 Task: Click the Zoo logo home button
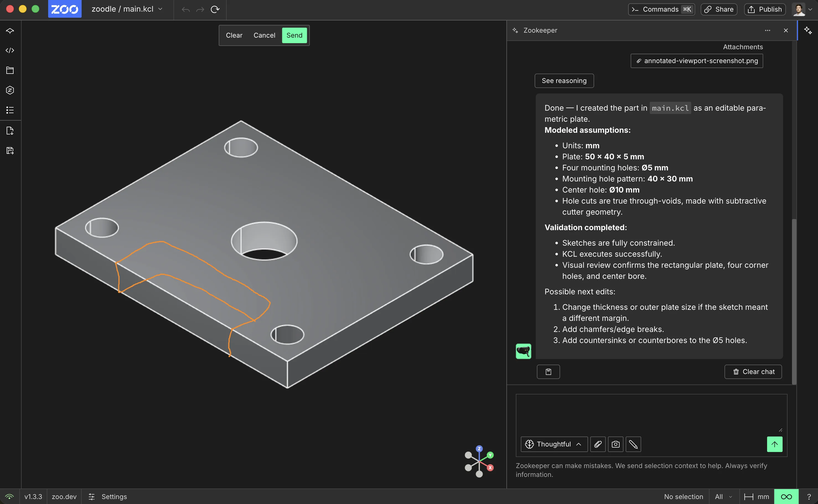click(x=65, y=9)
